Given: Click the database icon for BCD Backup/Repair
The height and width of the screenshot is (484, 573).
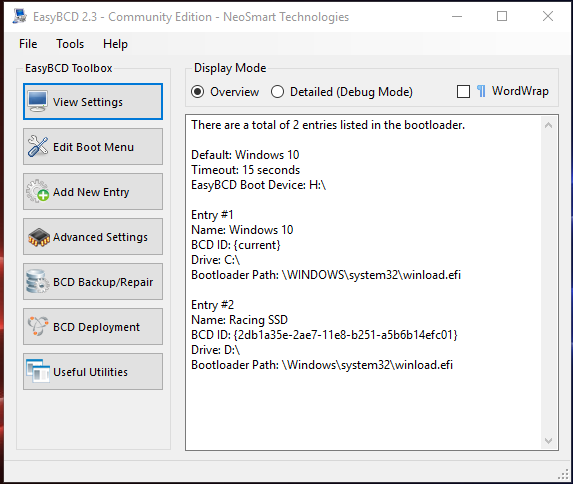Looking at the screenshot, I should point(37,281).
